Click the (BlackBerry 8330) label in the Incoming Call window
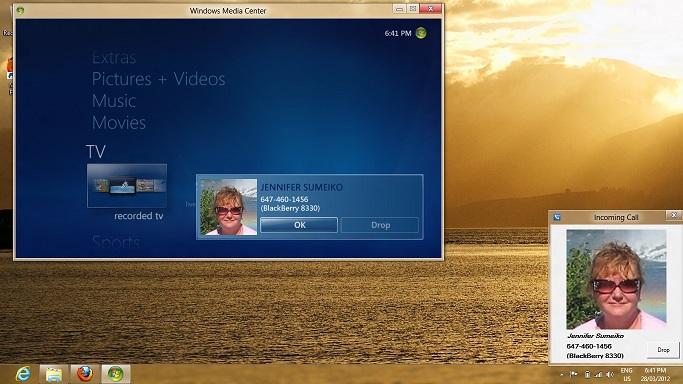This screenshot has height=384, width=683. (595, 356)
